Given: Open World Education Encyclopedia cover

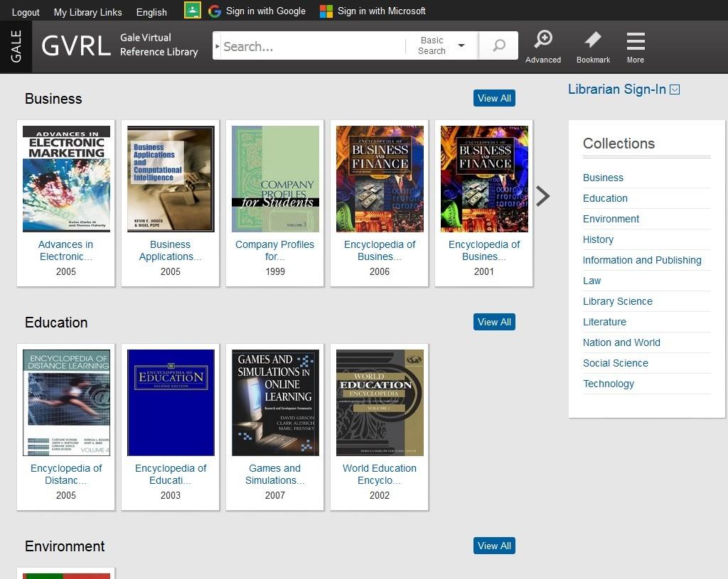Looking at the screenshot, I should pos(380,403).
